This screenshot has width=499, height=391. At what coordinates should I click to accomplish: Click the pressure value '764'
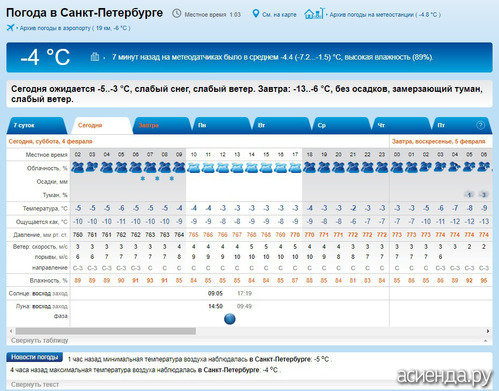pos(179,235)
